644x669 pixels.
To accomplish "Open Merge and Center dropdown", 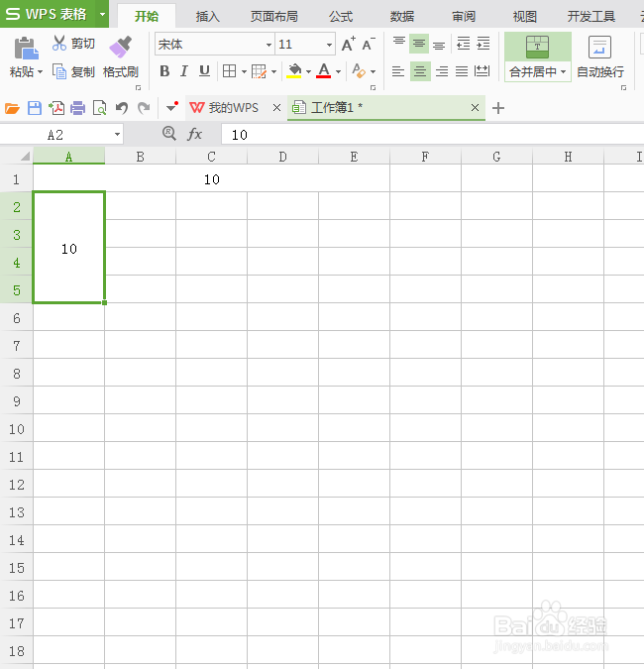I will click(x=564, y=71).
